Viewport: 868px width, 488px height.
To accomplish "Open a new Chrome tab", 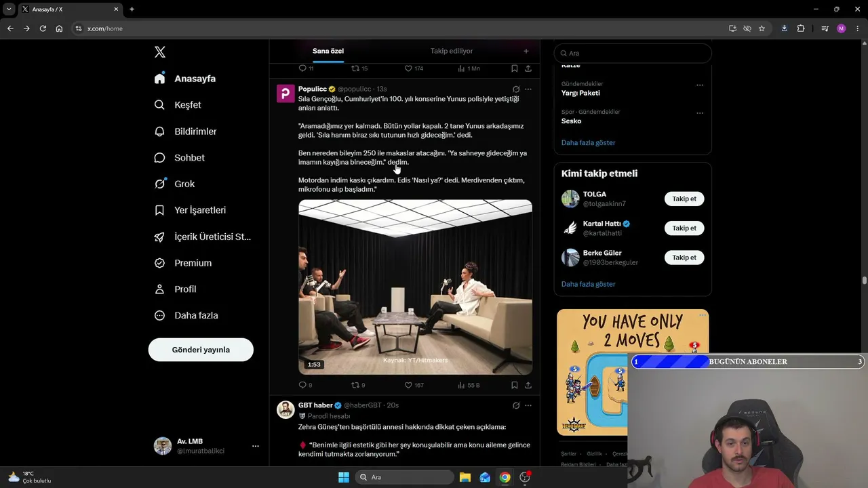I will tap(132, 9).
